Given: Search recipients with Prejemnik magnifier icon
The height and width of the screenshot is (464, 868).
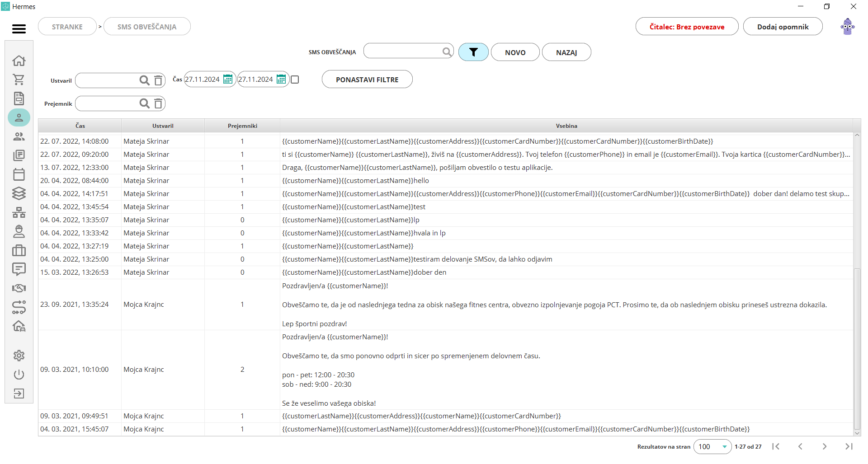Looking at the screenshot, I should [144, 103].
